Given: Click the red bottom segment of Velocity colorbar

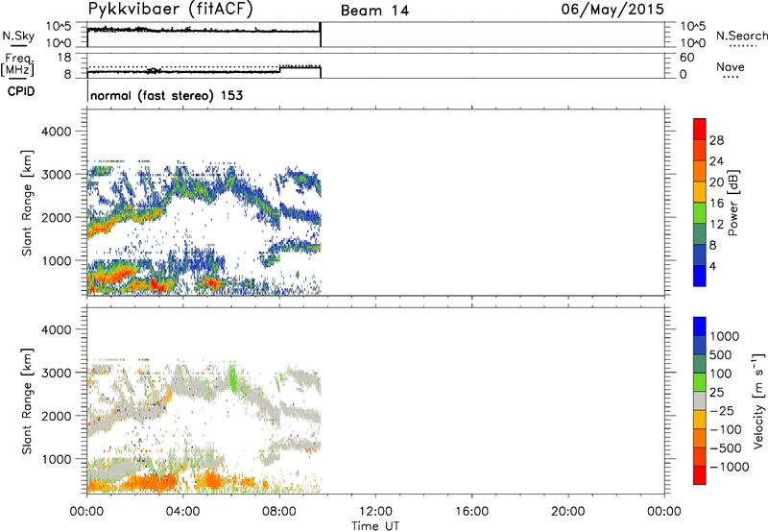Looking at the screenshot, I should tap(700, 475).
